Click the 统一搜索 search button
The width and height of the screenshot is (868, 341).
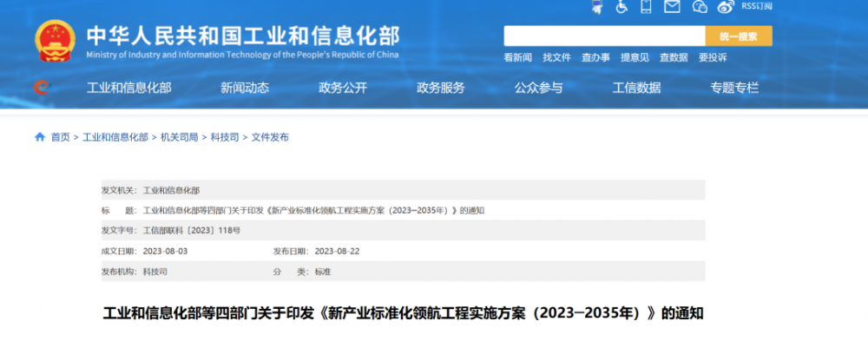(739, 36)
